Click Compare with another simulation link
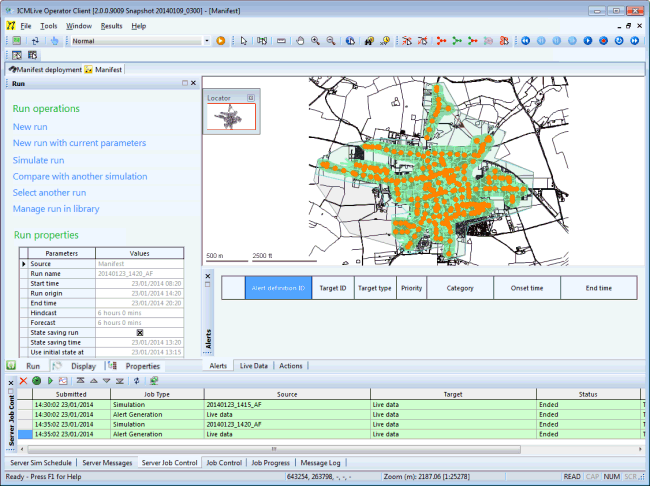The width and height of the screenshot is (650, 486). point(80,176)
